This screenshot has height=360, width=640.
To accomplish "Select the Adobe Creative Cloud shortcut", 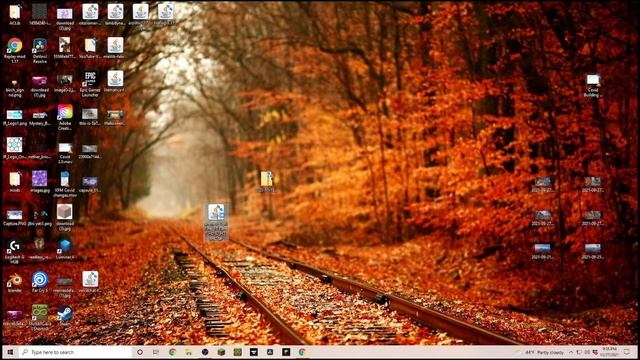I will pos(65,118).
